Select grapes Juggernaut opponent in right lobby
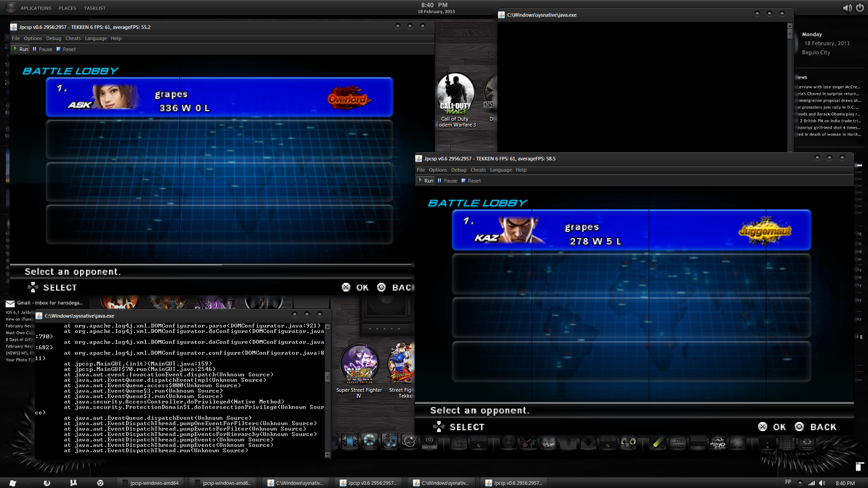 (x=631, y=230)
